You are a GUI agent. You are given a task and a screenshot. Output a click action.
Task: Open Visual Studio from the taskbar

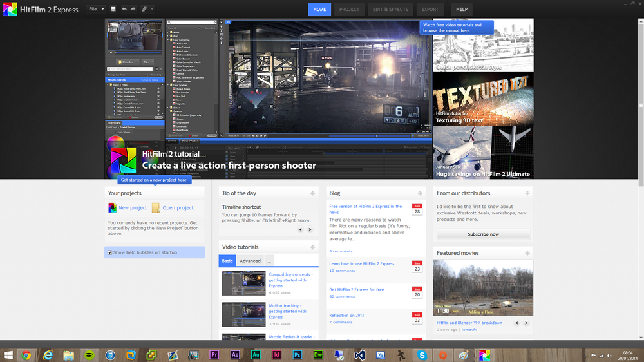tap(359, 355)
